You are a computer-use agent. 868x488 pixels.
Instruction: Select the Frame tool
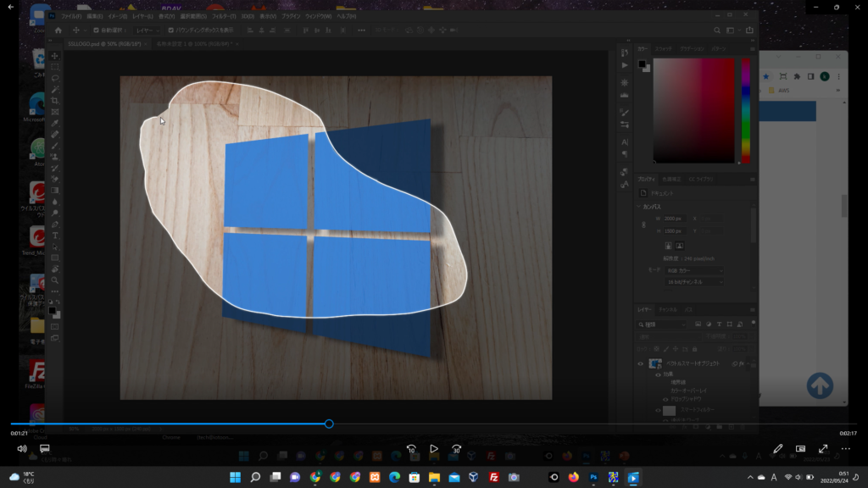pos(55,112)
